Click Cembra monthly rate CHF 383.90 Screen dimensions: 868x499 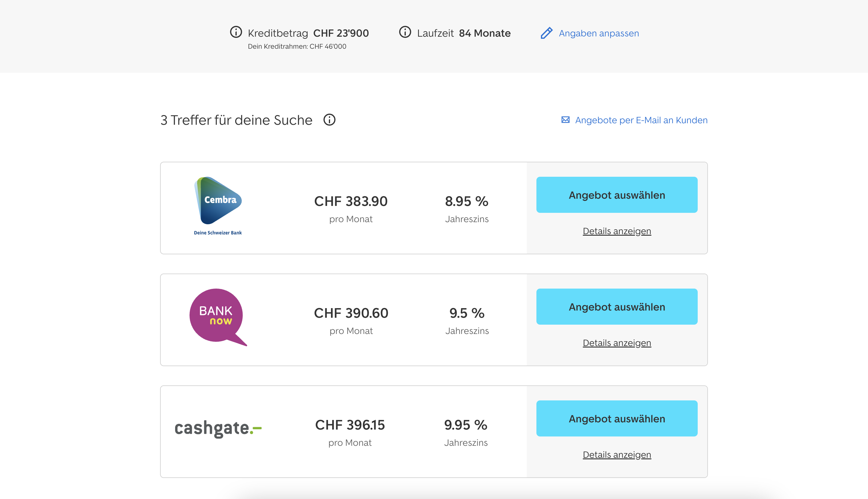pyautogui.click(x=351, y=201)
